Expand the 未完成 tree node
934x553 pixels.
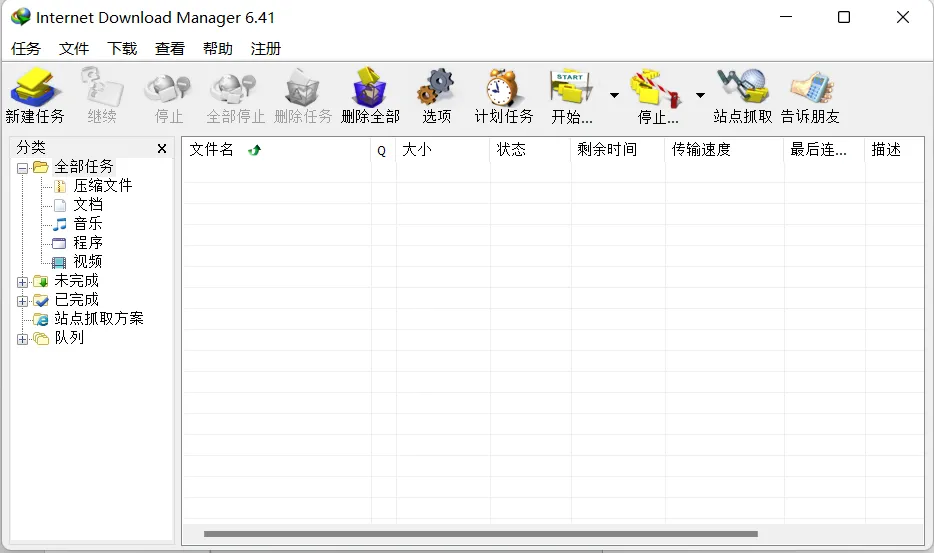point(22,282)
